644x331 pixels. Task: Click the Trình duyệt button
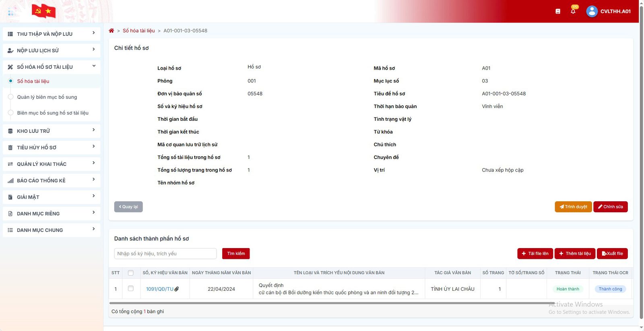point(573,207)
